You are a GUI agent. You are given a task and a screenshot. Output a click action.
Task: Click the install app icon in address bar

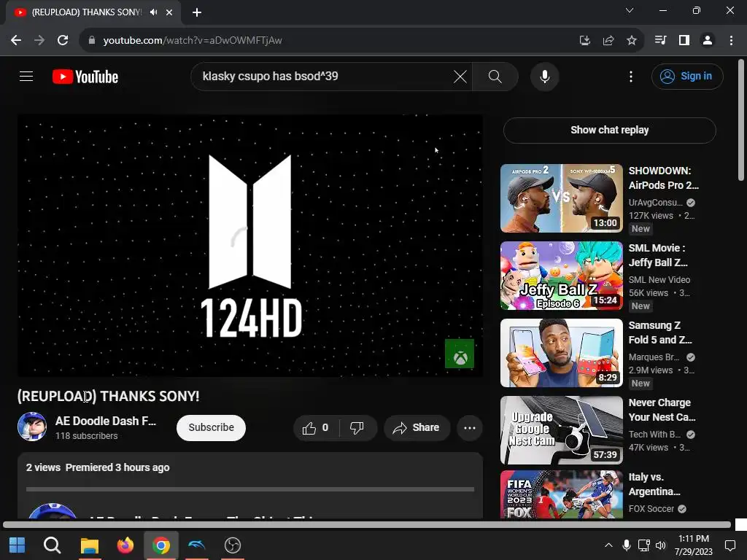tap(584, 41)
